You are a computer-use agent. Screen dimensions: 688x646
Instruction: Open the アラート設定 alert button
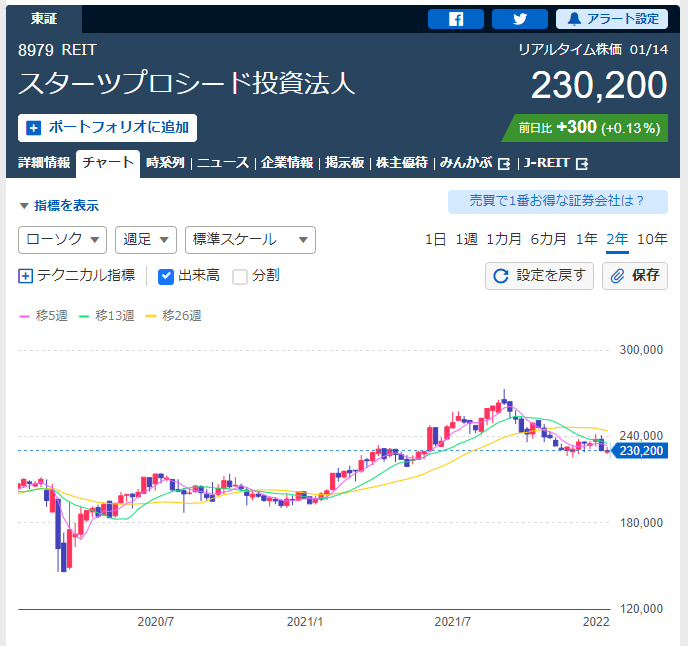[x=612, y=19]
